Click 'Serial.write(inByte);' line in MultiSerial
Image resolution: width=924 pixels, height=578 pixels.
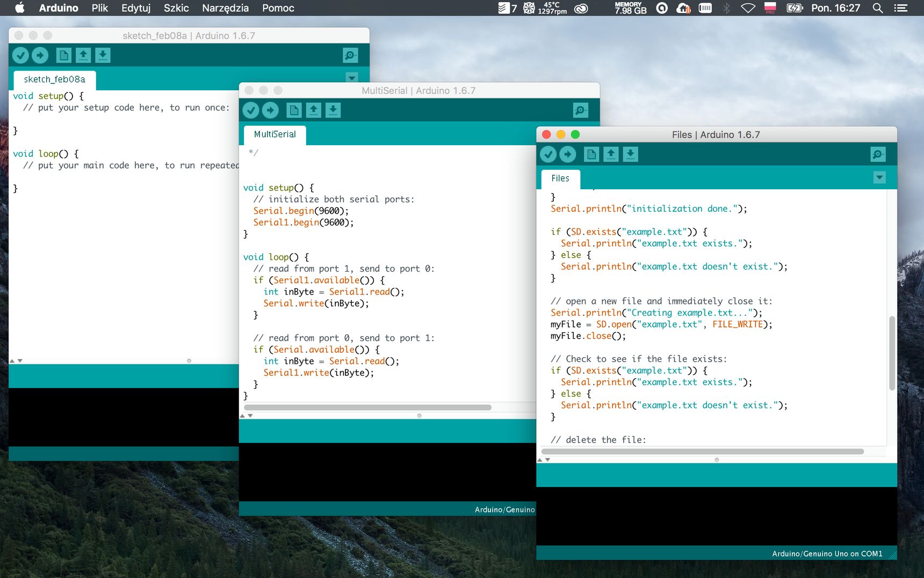pyautogui.click(x=316, y=303)
